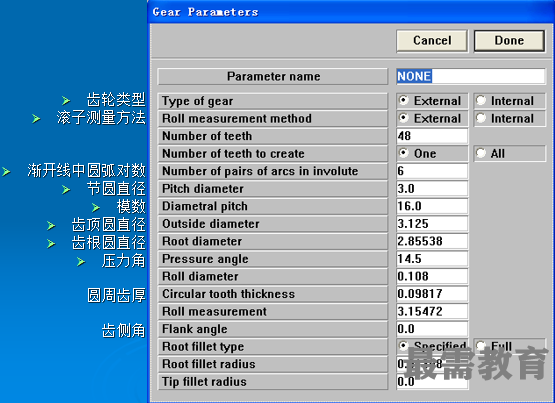555x403 pixels.
Task: Click the Chinese annotation 齿侧角
Action: 124,330
